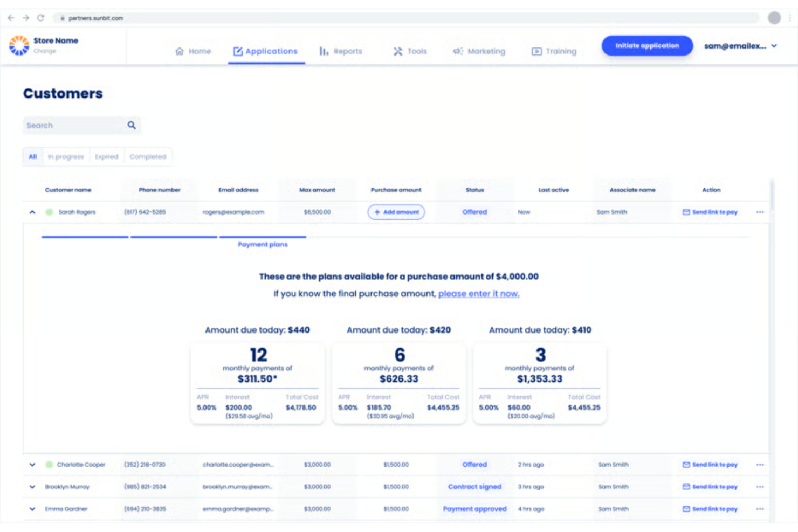The width and height of the screenshot is (798, 532).
Task: Open Reports via the bar-chart icon
Action: coord(323,51)
